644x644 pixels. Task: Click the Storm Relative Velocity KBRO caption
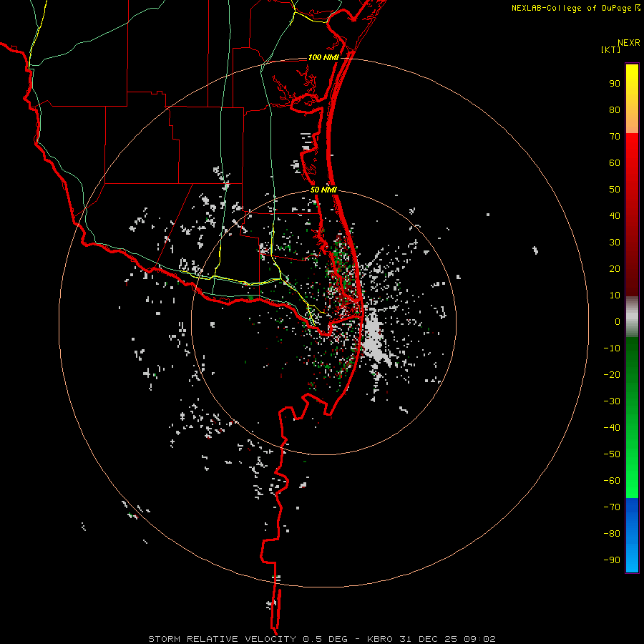(x=322, y=639)
